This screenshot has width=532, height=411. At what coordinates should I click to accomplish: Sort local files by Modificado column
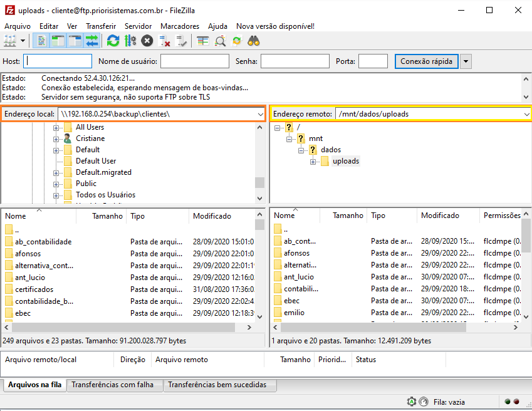point(221,216)
